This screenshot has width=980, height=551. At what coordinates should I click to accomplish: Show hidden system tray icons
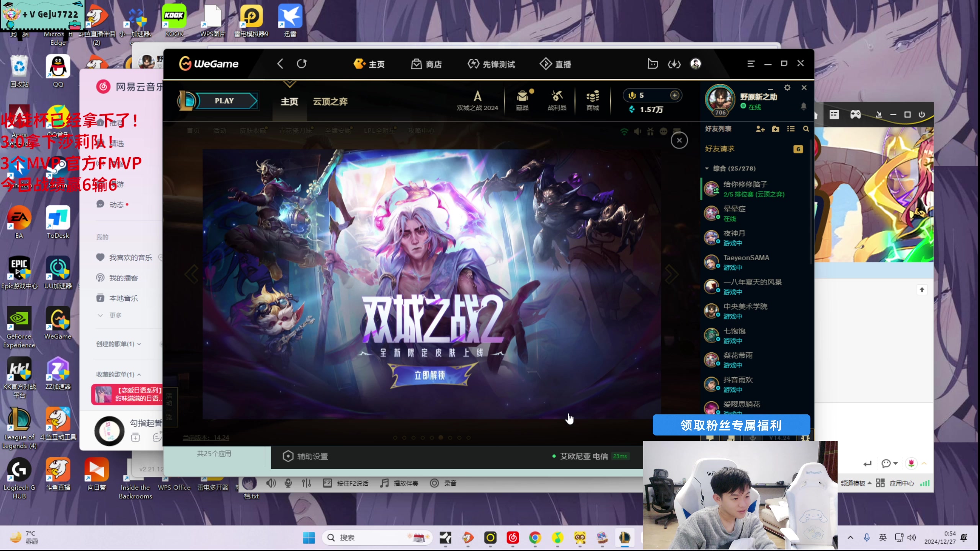click(850, 538)
